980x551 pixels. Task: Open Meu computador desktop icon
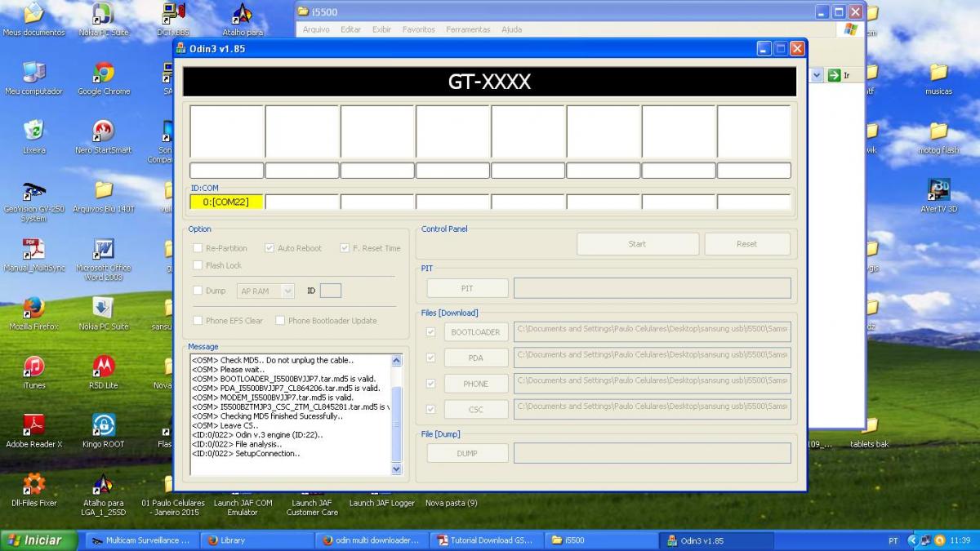point(33,78)
